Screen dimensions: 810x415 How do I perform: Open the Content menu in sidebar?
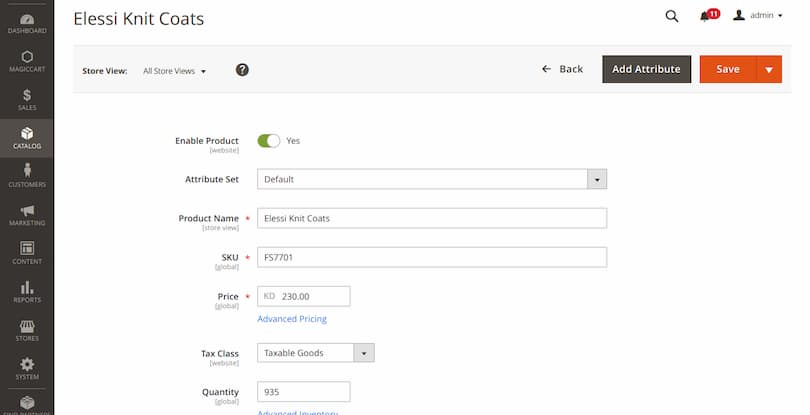[x=27, y=252]
